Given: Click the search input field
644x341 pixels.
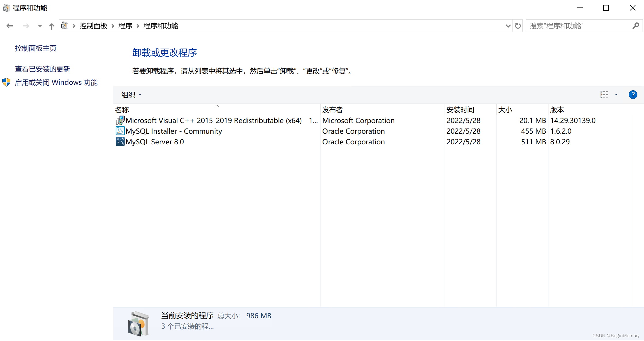Looking at the screenshot, I should coord(576,26).
